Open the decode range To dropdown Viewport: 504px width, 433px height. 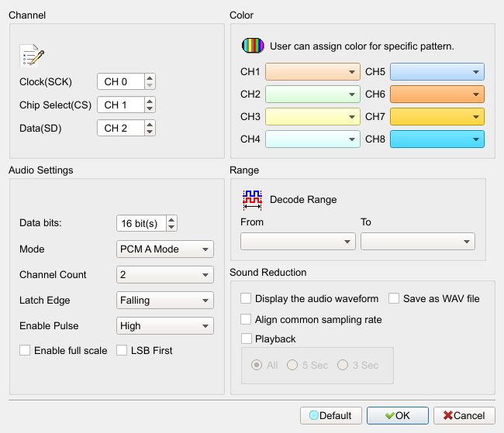coord(418,242)
